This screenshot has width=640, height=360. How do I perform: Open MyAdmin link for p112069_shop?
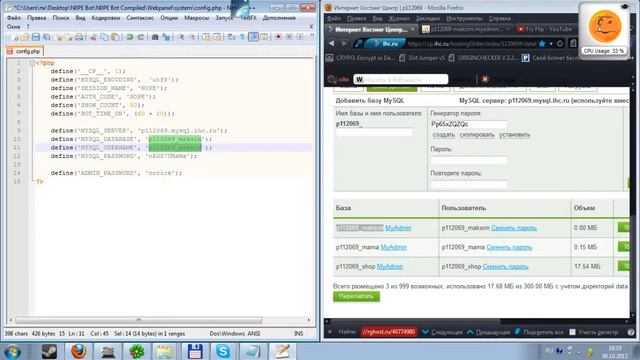click(390, 267)
